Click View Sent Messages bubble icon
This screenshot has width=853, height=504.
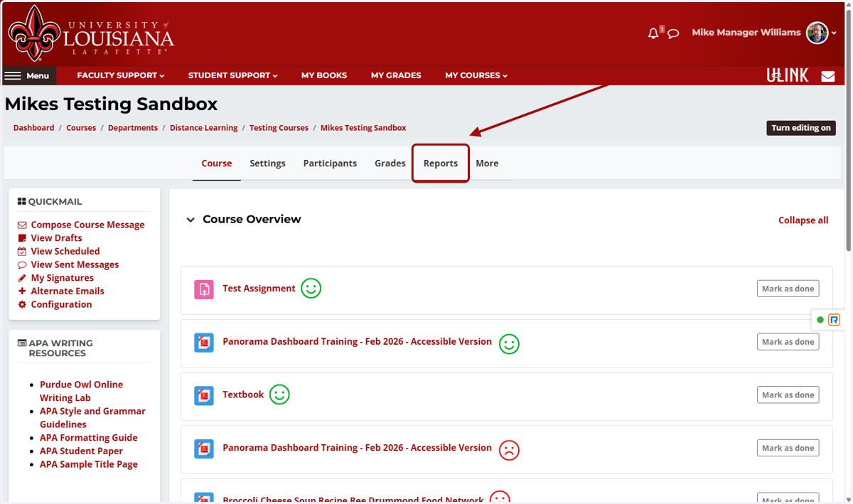click(22, 265)
